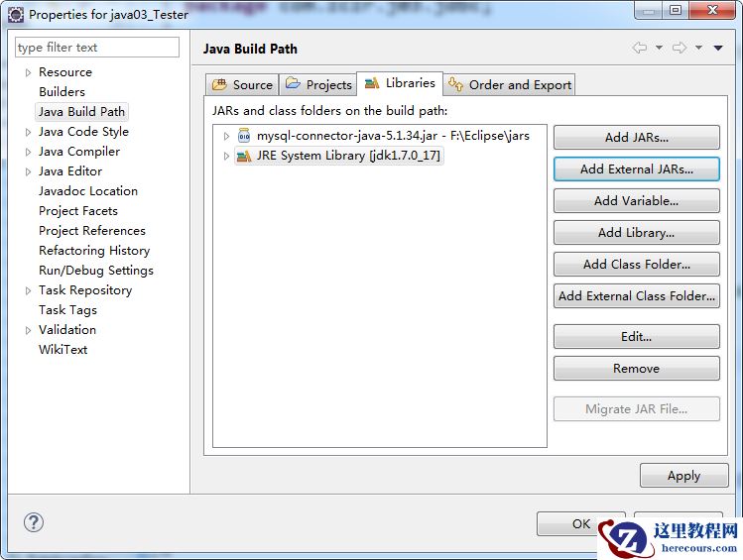Maximize the Properties dialog window

click(x=676, y=10)
